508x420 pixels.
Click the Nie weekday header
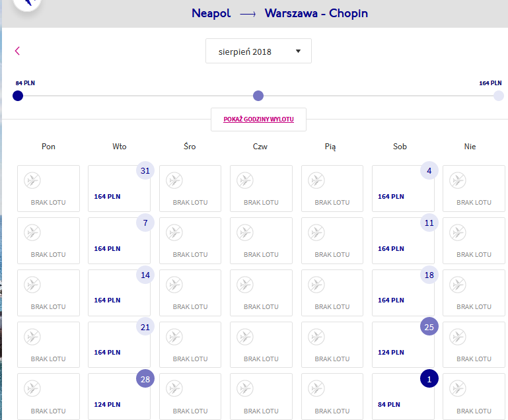click(470, 147)
